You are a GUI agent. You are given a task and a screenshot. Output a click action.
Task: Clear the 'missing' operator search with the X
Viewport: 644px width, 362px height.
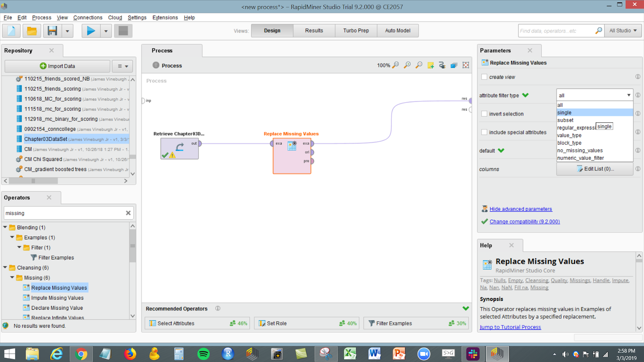(x=128, y=213)
